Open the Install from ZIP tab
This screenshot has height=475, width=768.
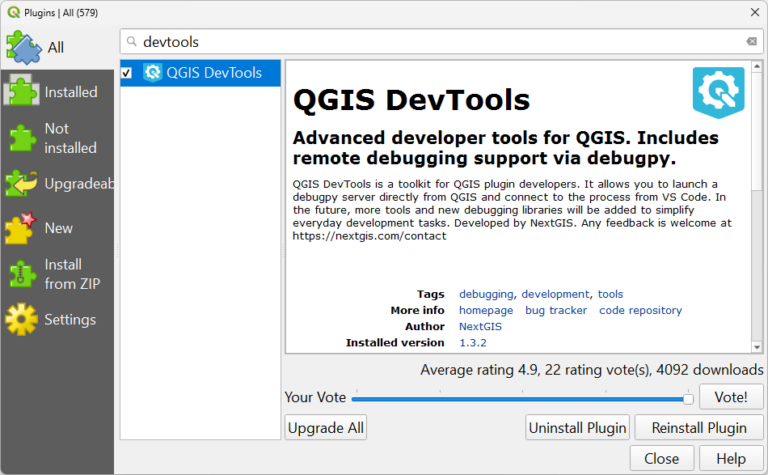coord(57,274)
